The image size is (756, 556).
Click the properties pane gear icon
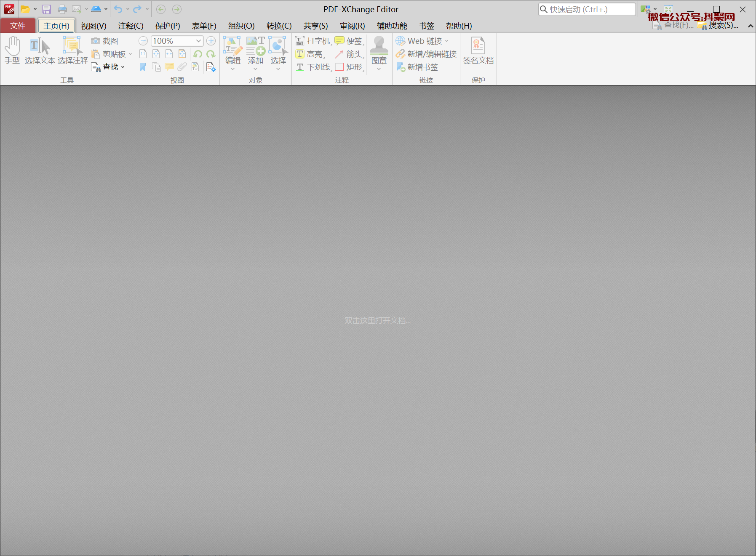click(x=211, y=67)
